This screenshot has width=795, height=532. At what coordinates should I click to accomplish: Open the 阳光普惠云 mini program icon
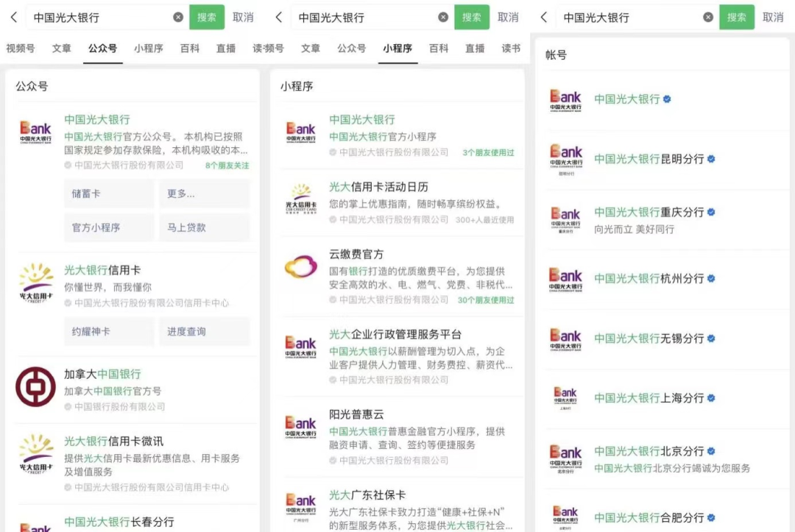click(x=300, y=427)
